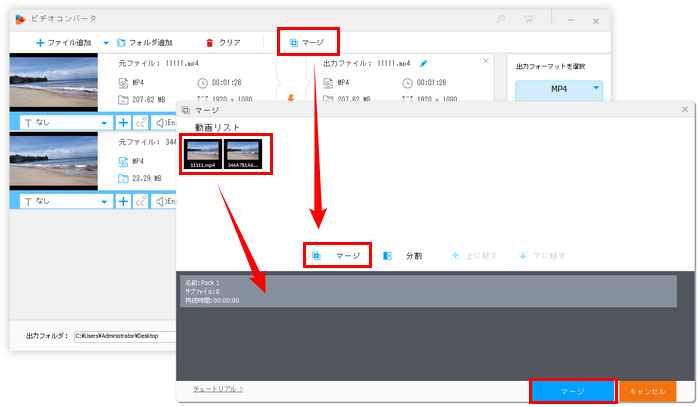
Task: Click the center マージ button in merge dialog
Action: click(337, 256)
